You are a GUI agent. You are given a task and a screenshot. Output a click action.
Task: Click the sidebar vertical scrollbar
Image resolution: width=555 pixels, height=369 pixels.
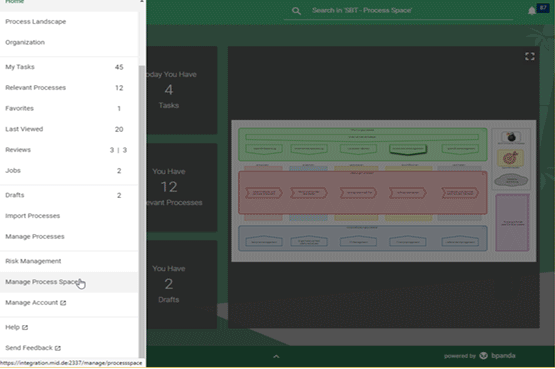tap(142, 212)
